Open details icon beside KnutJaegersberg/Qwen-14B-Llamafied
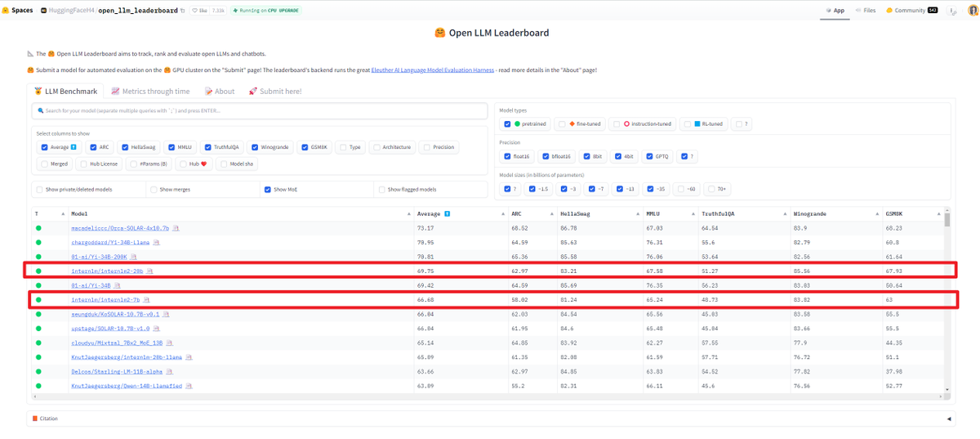The width and height of the screenshot is (980, 439). click(188, 386)
